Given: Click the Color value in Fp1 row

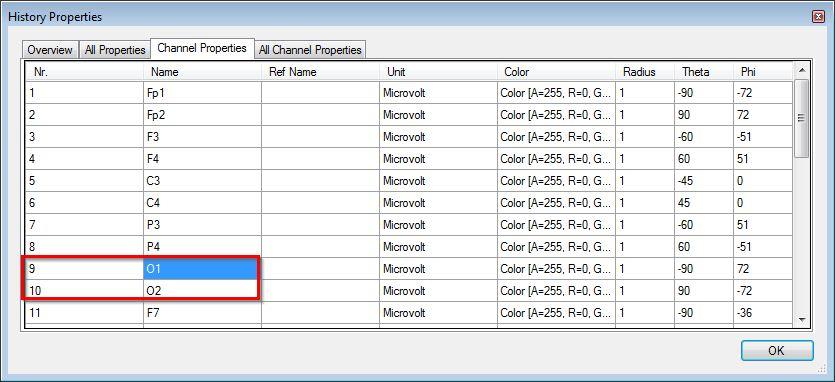Looking at the screenshot, I should (556, 93).
